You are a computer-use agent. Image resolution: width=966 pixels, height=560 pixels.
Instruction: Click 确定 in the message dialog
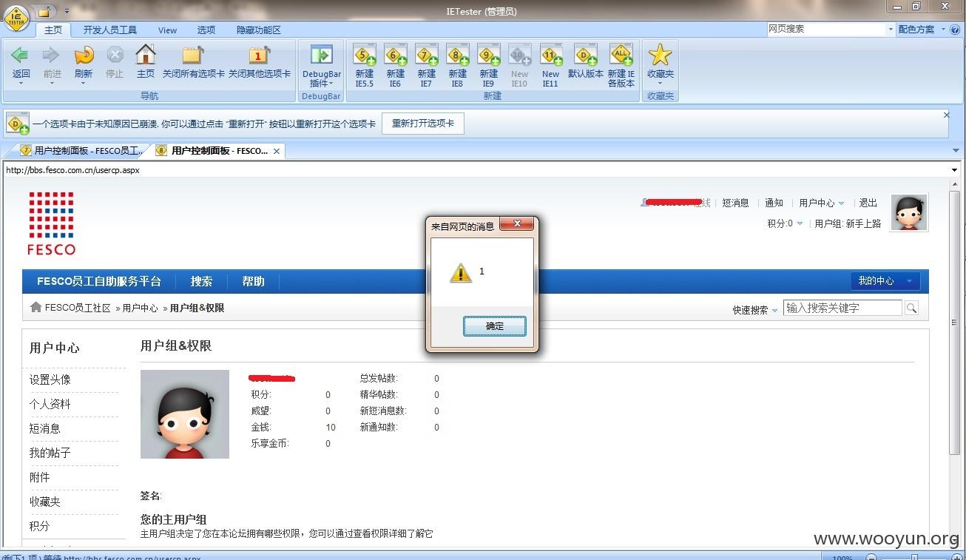(x=495, y=326)
